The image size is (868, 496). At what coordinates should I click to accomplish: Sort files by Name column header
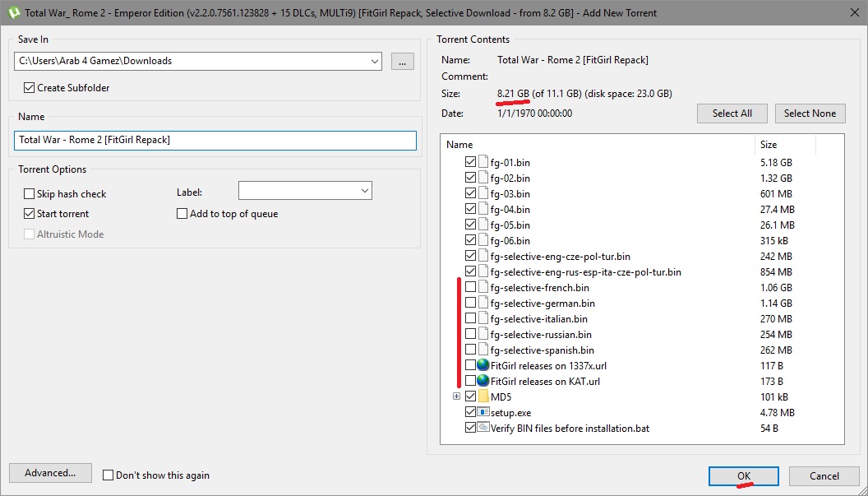tap(597, 145)
